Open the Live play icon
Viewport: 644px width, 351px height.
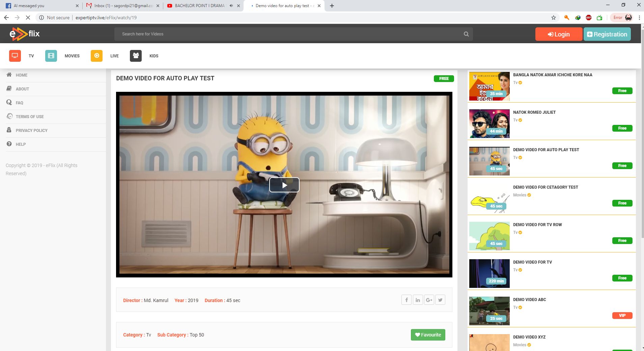[96, 56]
